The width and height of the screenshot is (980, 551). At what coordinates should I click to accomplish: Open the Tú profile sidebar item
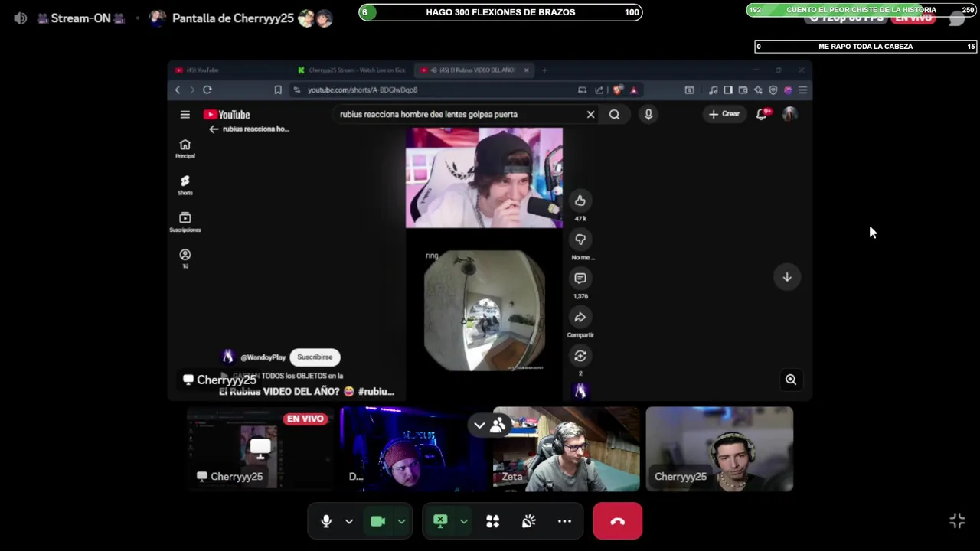[185, 258]
